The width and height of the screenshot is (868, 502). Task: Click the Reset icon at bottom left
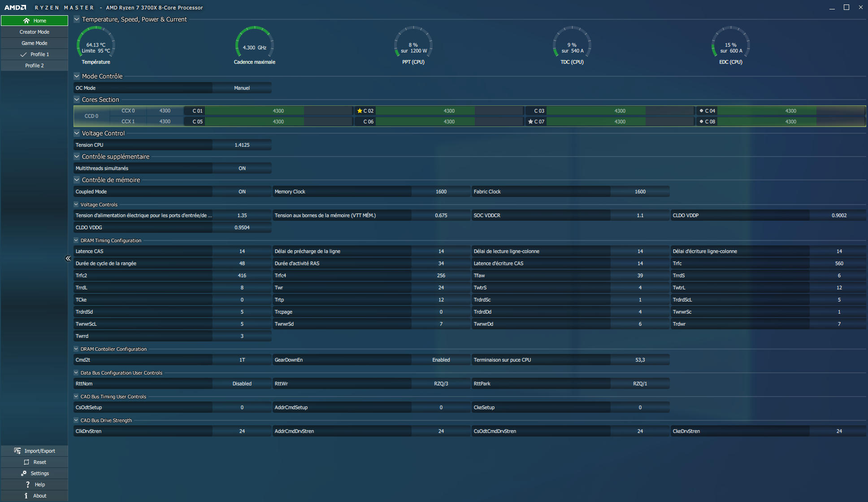[26, 462]
